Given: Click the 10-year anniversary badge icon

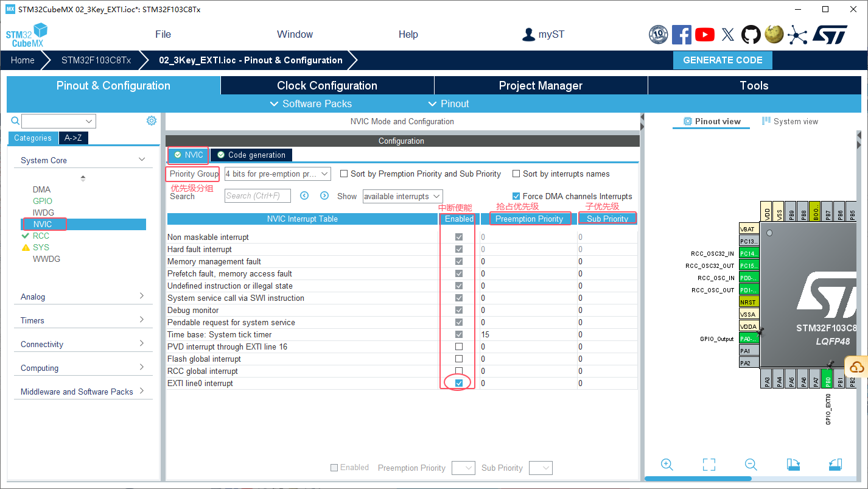Looking at the screenshot, I should 659,34.
